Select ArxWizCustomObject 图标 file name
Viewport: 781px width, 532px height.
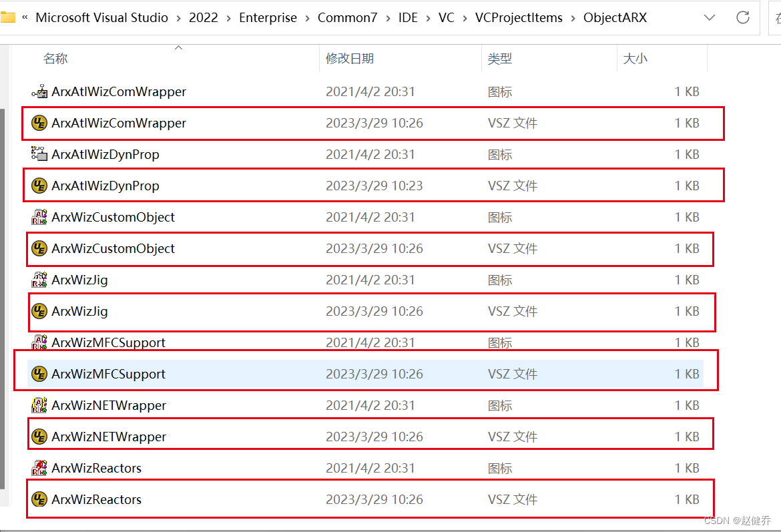click(113, 217)
